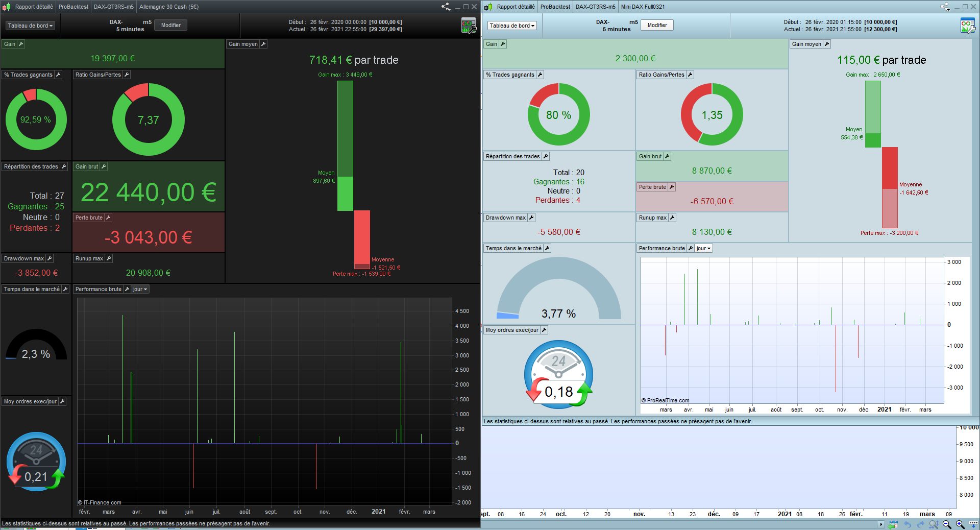
Task: Open Temps dans le marché wrench, dark window
Action: (65, 290)
